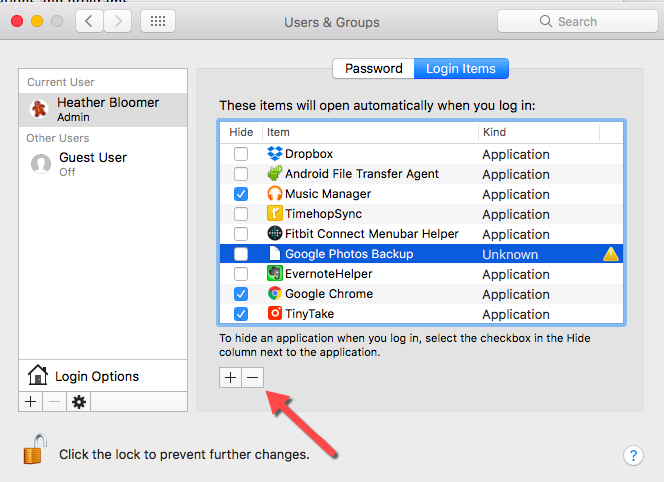
Task: Click Application kind in EvernoteHelper row
Action: (516, 275)
